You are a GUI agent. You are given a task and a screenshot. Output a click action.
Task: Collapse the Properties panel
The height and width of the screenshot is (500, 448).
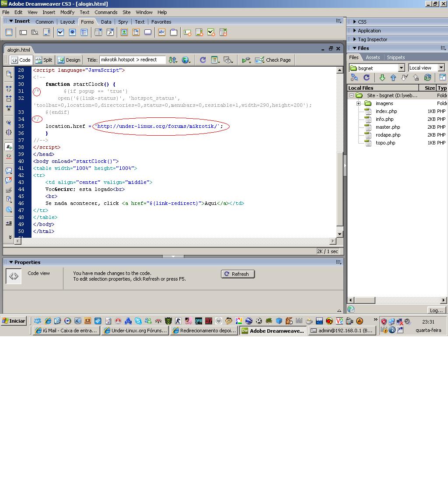tap(11, 262)
